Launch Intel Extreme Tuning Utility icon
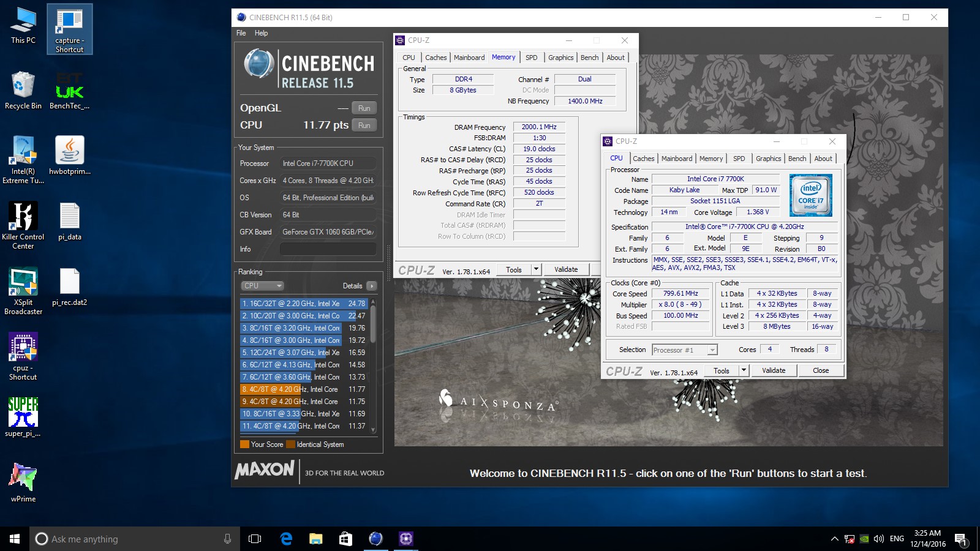 point(23,160)
